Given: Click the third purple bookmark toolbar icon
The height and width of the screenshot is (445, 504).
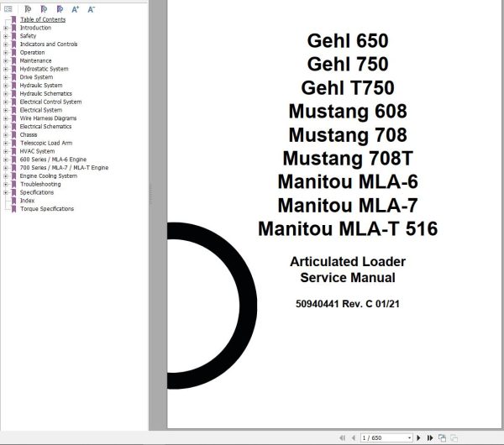Looking at the screenshot, I should [60, 9].
